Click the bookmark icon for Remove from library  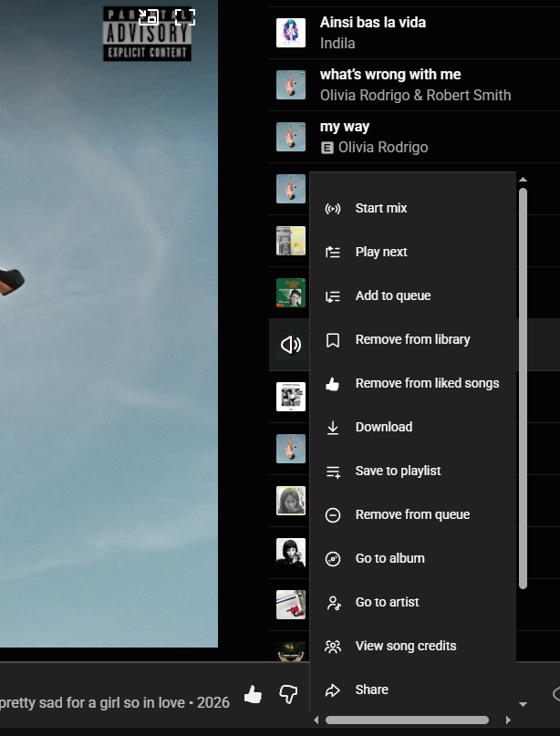333,340
